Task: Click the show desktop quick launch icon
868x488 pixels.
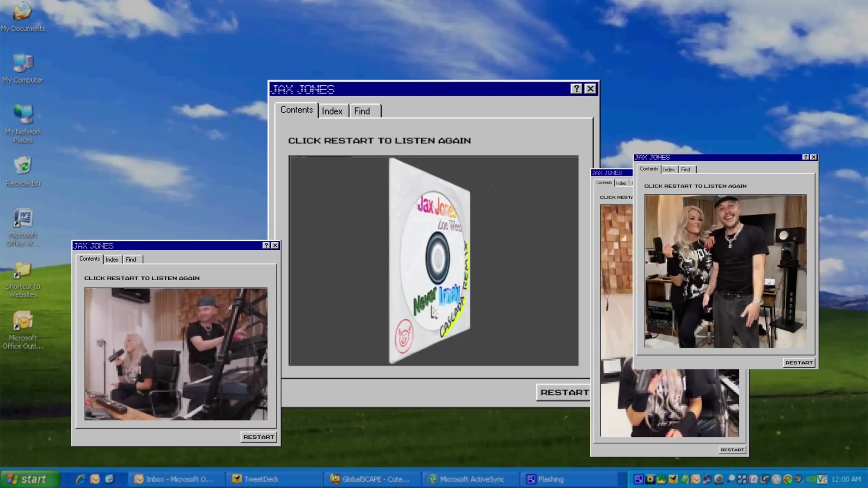Action: (109, 479)
